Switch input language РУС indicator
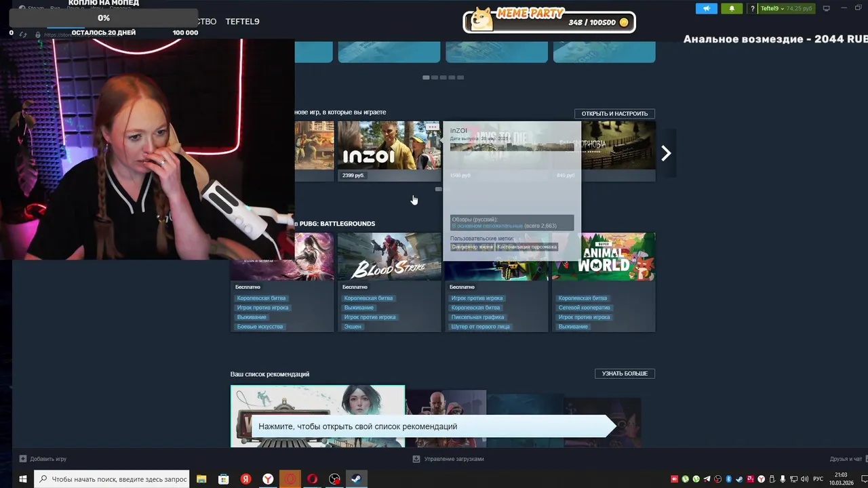Screen dimensions: 868x488 point(818,479)
